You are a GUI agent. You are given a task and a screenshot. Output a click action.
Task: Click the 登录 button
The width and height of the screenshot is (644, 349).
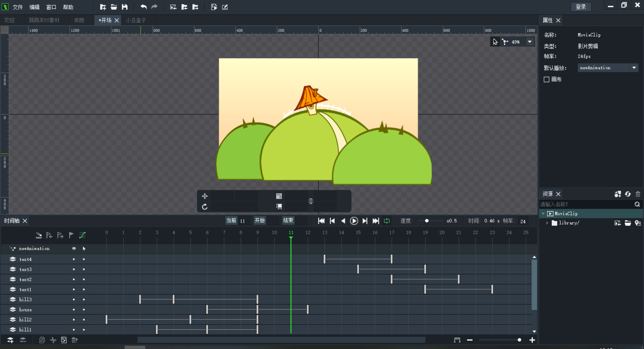pyautogui.click(x=581, y=7)
